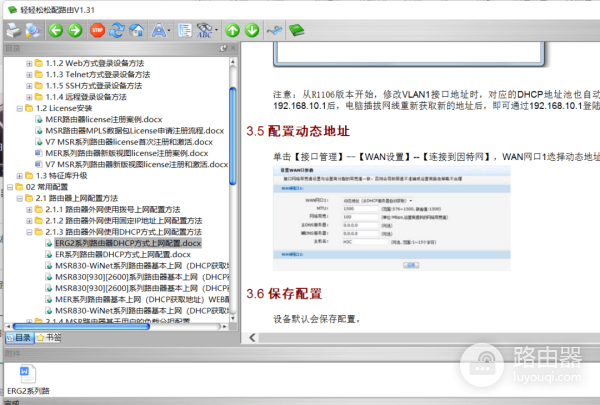
Task: Go back with green left arrow
Action: click(56, 30)
